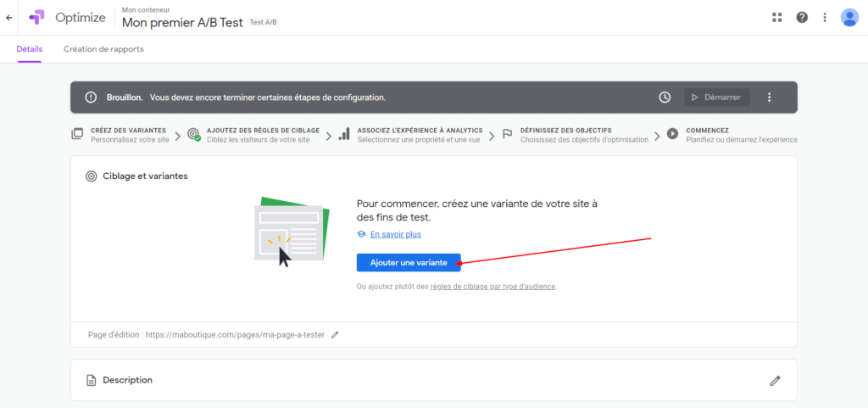Click the Optimize logo icon
868x408 pixels.
pyautogui.click(x=36, y=18)
